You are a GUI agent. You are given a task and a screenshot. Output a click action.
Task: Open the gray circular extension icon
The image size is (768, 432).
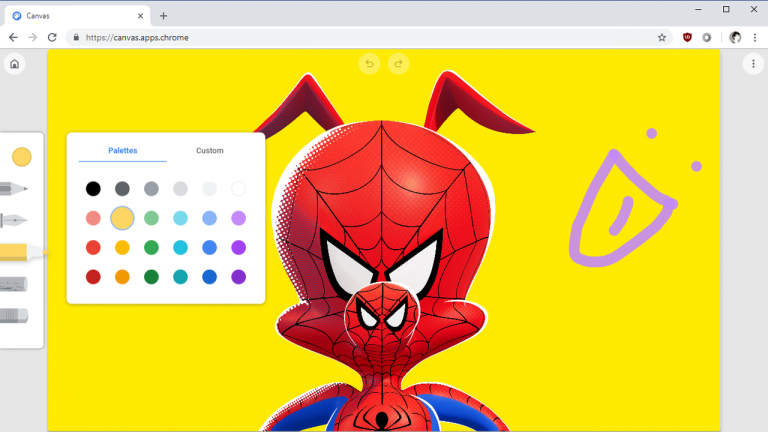(x=706, y=37)
